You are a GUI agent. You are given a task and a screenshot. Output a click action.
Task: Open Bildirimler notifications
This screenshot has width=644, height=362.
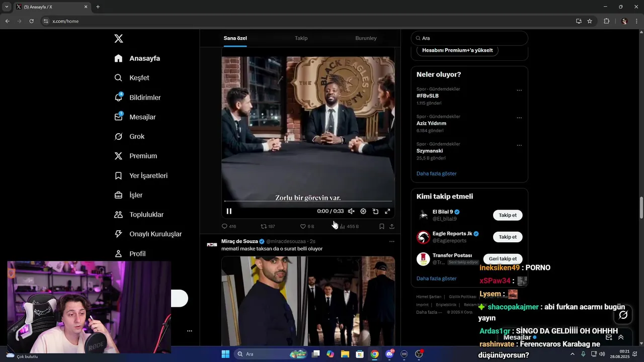pyautogui.click(x=138, y=98)
